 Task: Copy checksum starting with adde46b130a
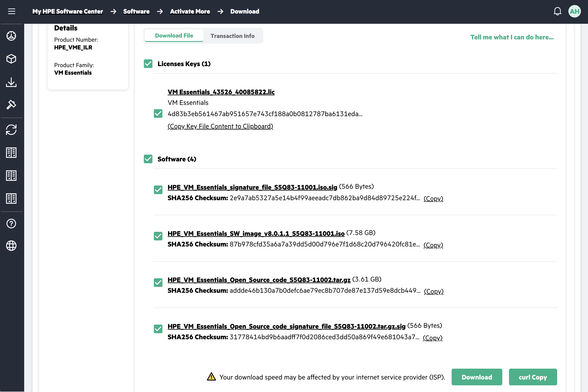pyautogui.click(x=434, y=291)
